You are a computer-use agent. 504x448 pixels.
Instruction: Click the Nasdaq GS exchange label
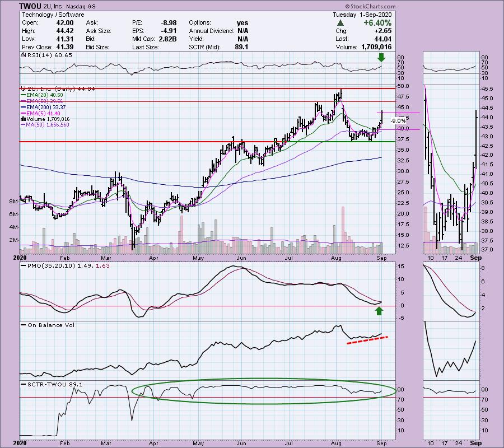point(81,6)
